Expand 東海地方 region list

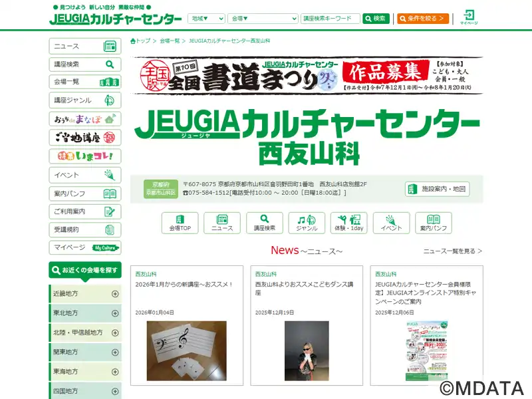(86, 372)
